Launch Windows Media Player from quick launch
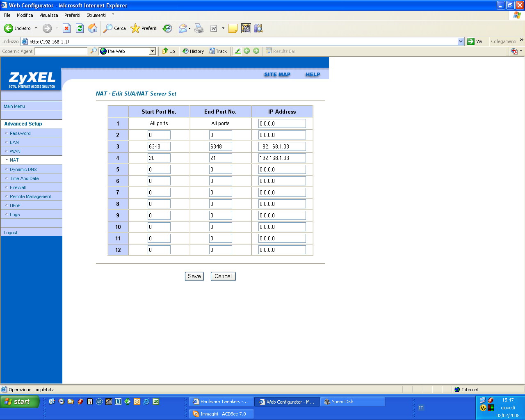Screen dimensions: 525x420 (62, 402)
